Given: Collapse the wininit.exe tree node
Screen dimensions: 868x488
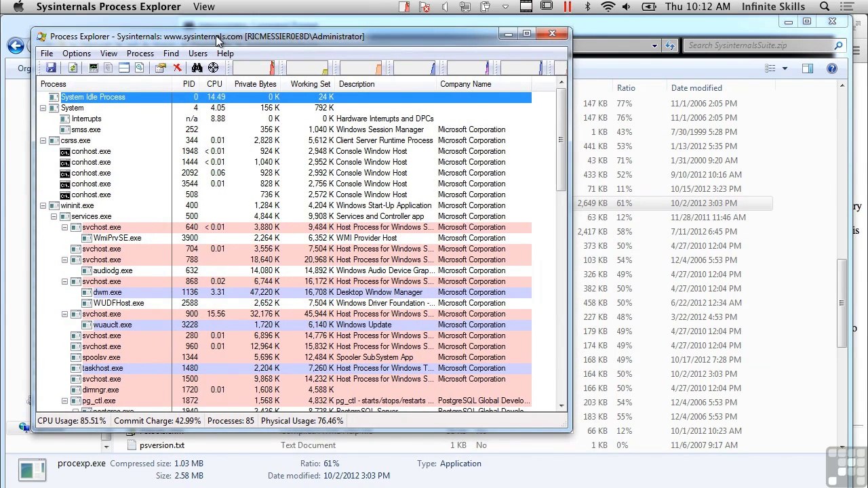Looking at the screenshot, I should pos(43,205).
